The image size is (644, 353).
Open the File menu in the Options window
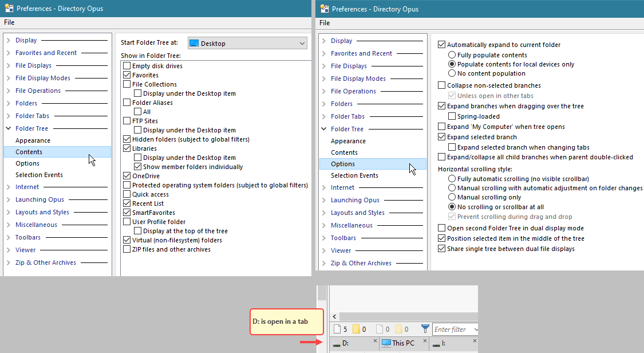(x=325, y=22)
